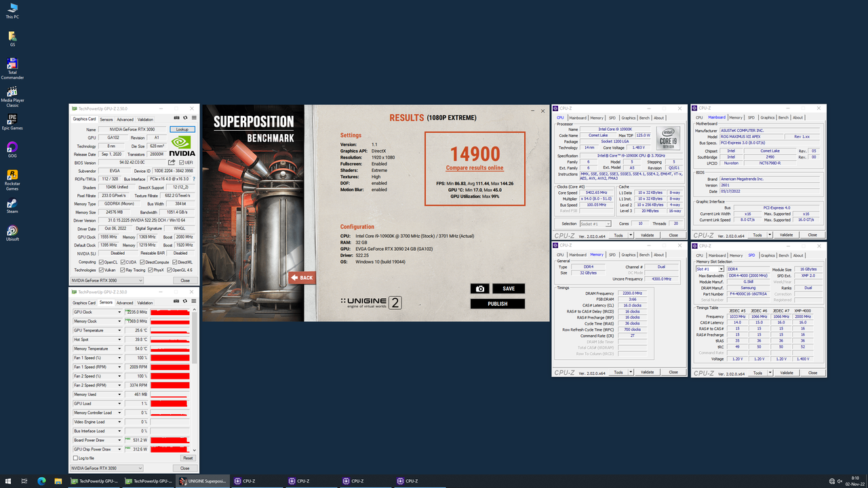Click the camera screenshot button in Superposition
The image size is (868, 488).
point(480,289)
